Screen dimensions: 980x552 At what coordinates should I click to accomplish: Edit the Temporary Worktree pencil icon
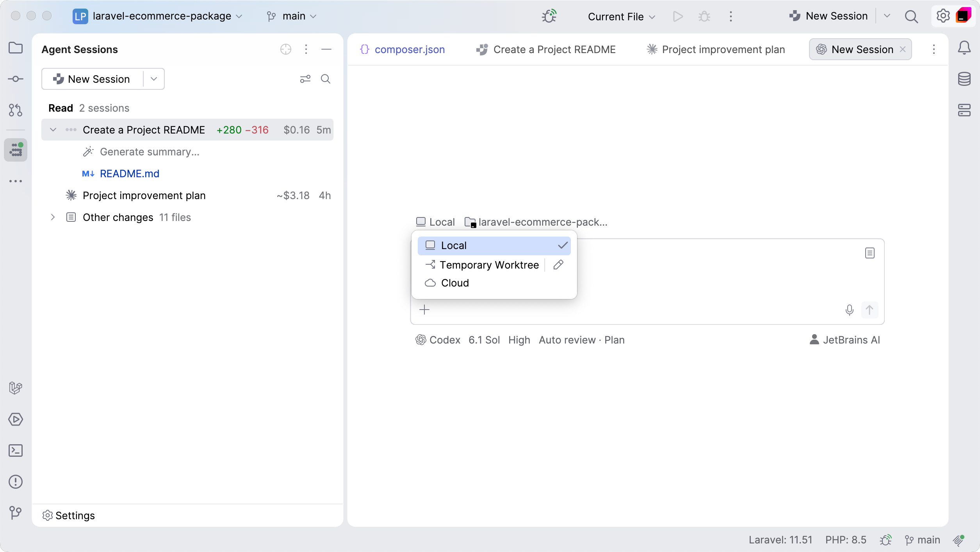(558, 265)
